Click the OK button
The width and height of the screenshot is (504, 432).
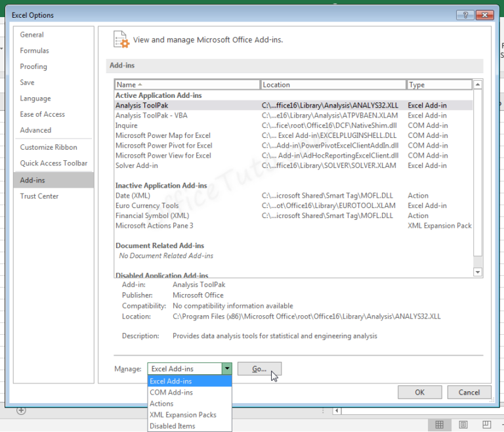coord(419,393)
